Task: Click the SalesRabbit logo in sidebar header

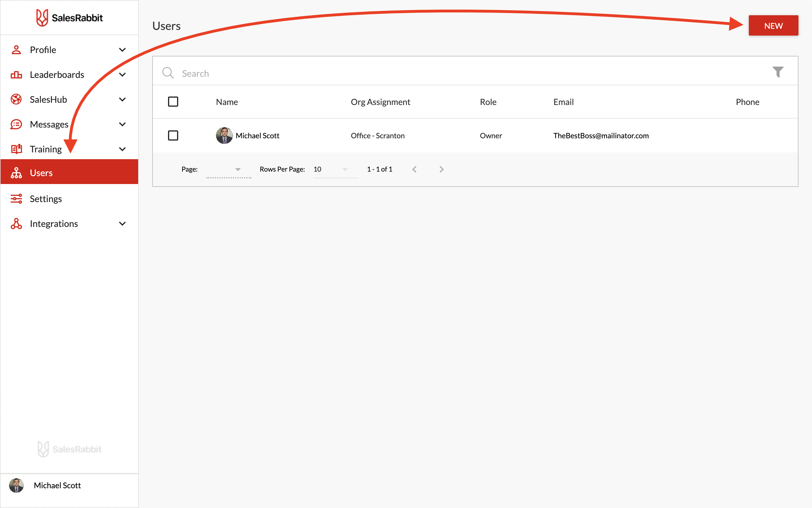Action: click(69, 17)
